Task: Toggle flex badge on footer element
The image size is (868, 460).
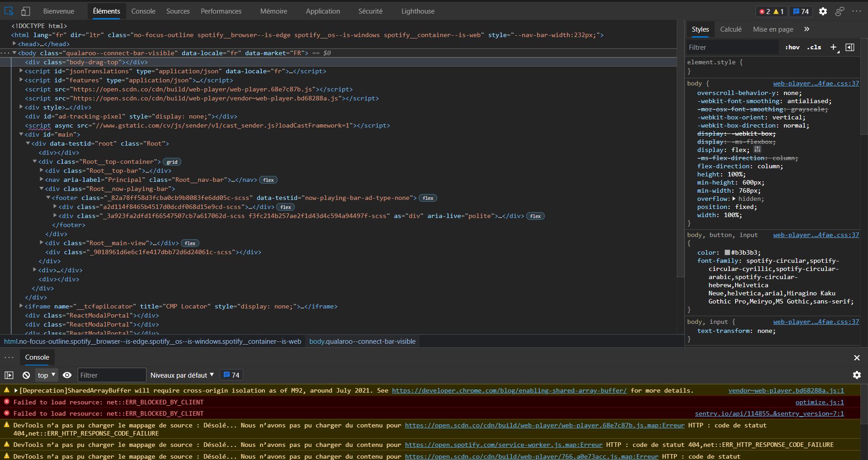Action: coord(428,198)
